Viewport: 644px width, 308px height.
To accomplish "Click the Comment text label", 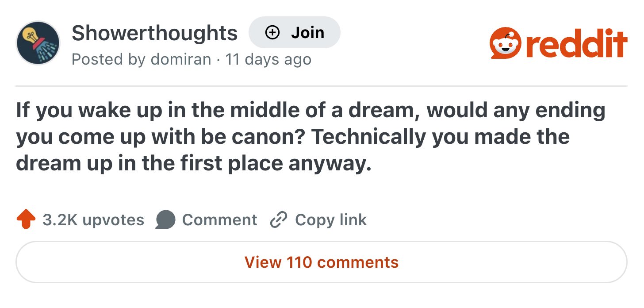I will [219, 220].
